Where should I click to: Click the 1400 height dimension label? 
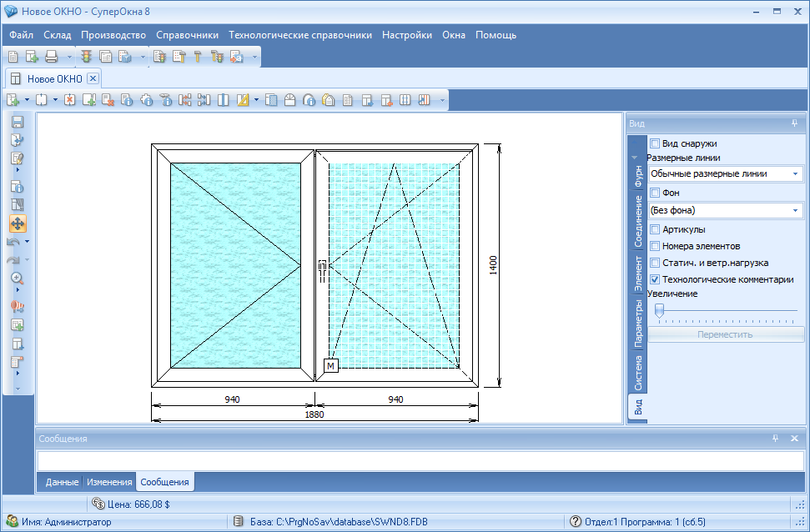coord(493,265)
